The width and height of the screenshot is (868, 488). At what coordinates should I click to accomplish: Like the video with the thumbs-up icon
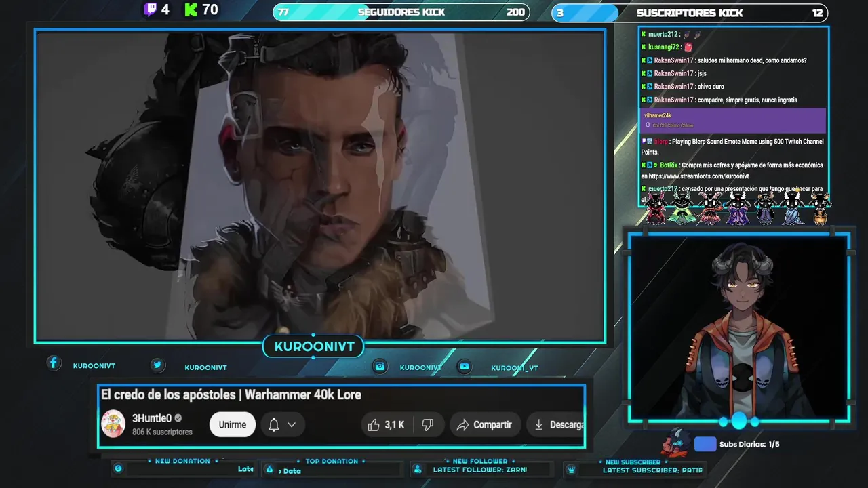tap(373, 425)
